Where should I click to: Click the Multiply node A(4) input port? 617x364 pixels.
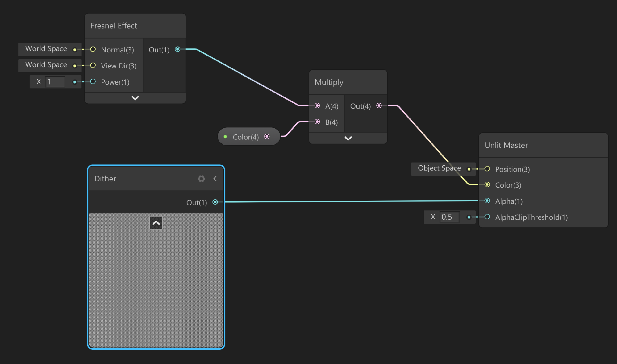(317, 106)
